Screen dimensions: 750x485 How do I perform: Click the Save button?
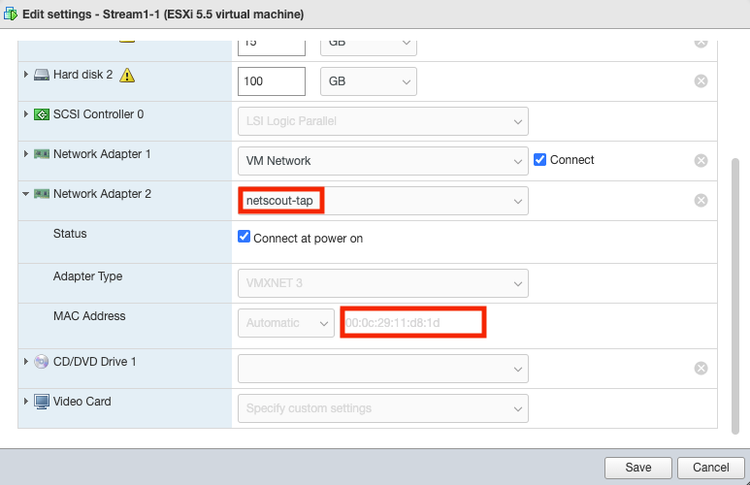(638, 467)
